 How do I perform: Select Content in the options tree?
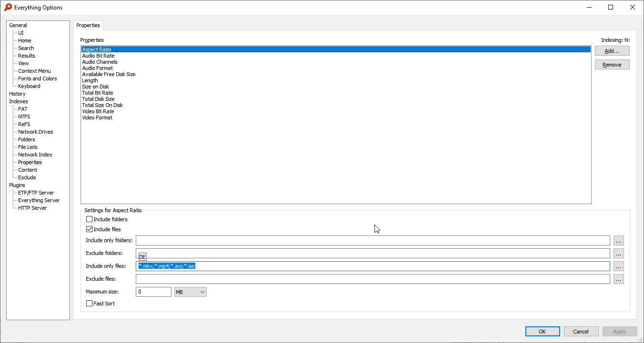pos(28,170)
